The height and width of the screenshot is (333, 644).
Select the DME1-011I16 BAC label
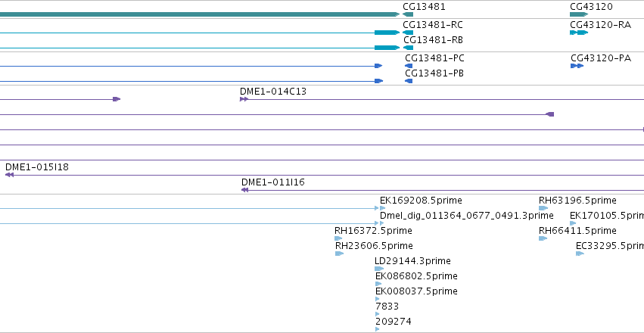click(x=273, y=182)
